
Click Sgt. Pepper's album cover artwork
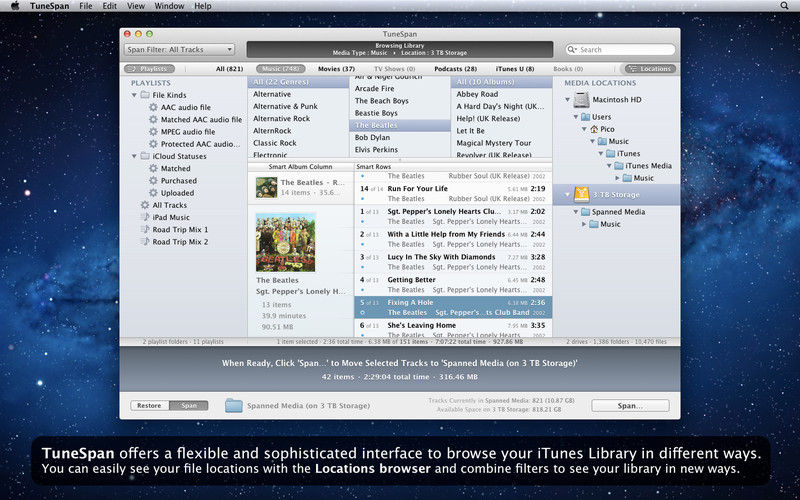pos(286,242)
